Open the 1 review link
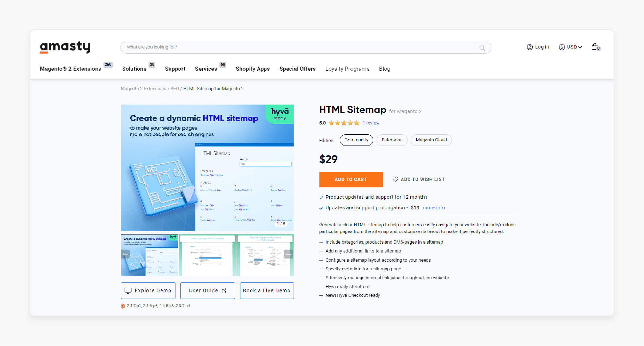 (x=371, y=123)
